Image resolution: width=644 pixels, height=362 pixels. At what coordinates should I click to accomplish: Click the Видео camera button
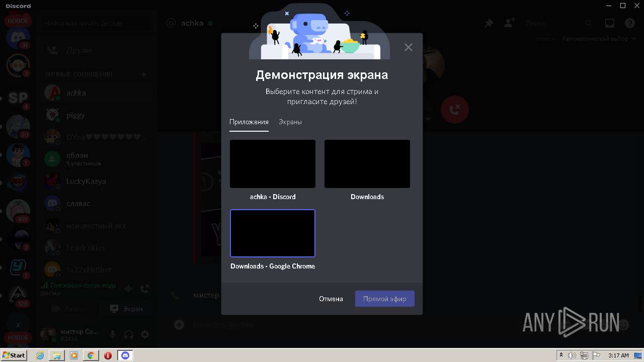pyautogui.click(x=67, y=309)
